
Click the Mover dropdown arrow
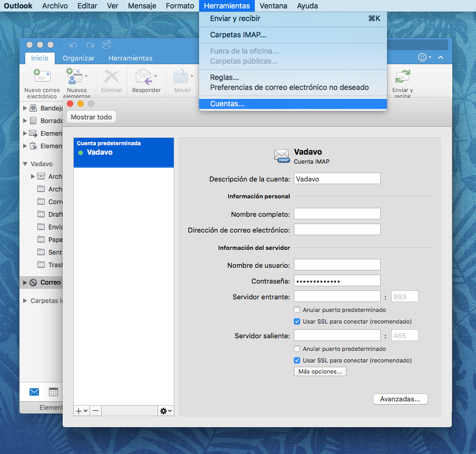(x=192, y=76)
